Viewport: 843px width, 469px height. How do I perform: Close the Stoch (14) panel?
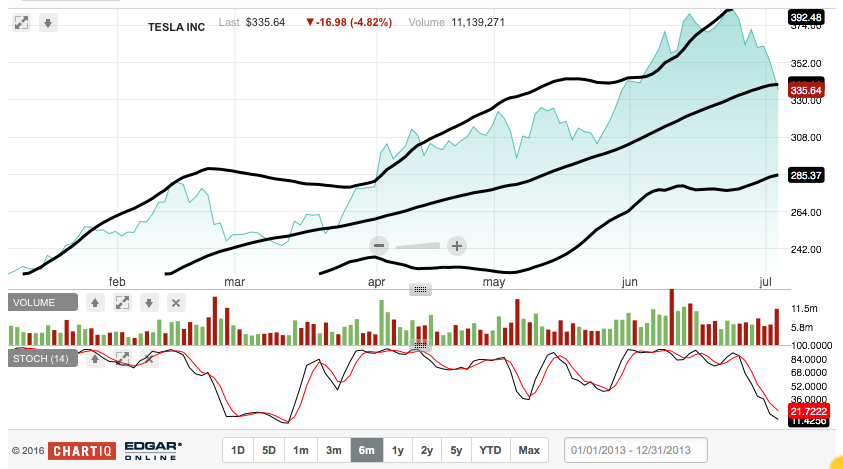pyautogui.click(x=149, y=358)
